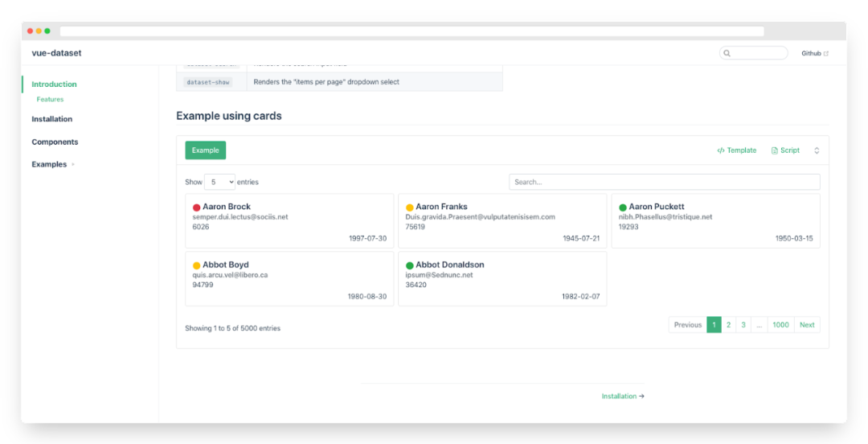Click the Github external link icon

[x=826, y=53]
